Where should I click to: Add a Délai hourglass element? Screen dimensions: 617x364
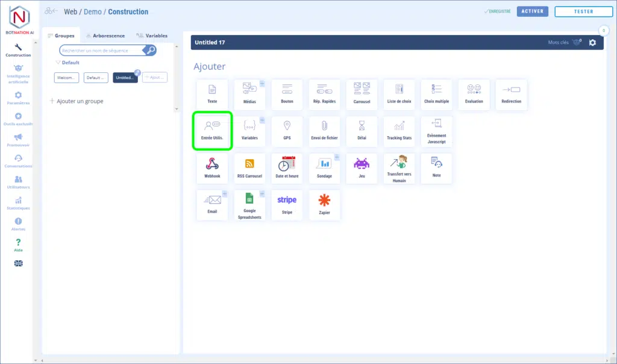(362, 131)
